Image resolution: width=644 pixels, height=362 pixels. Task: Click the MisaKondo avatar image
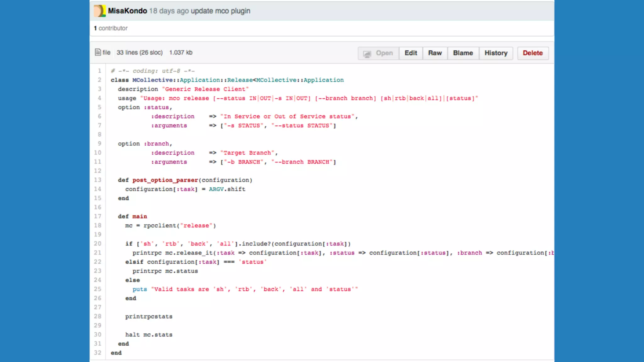click(100, 11)
